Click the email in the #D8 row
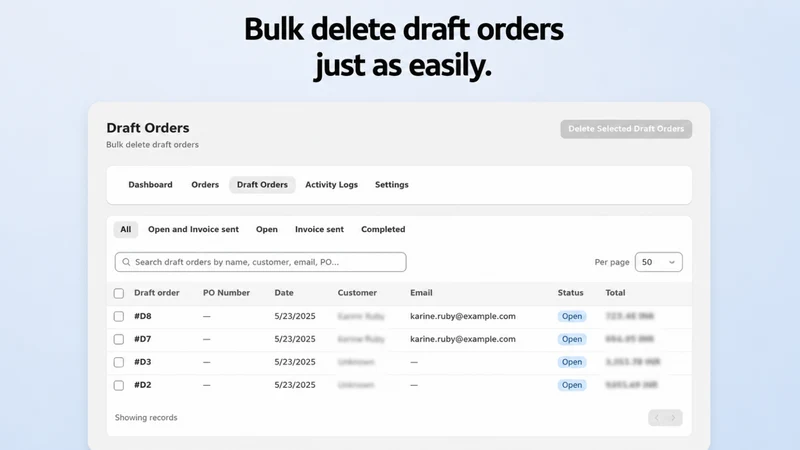 pyautogui.click(x=463, y=316)
